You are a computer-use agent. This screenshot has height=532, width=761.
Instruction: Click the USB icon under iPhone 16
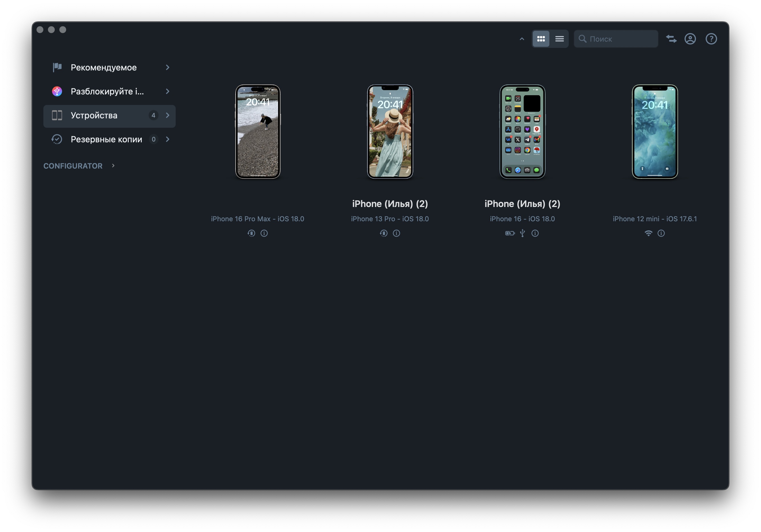pyautogui.click(x=522, y=233)
